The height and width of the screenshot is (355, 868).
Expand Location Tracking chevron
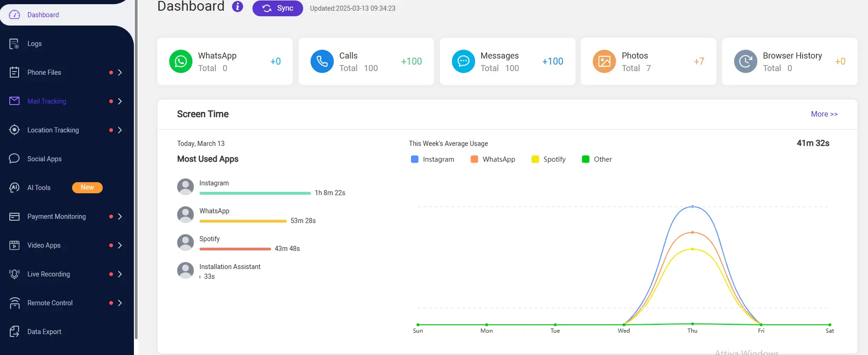[120, 130]
